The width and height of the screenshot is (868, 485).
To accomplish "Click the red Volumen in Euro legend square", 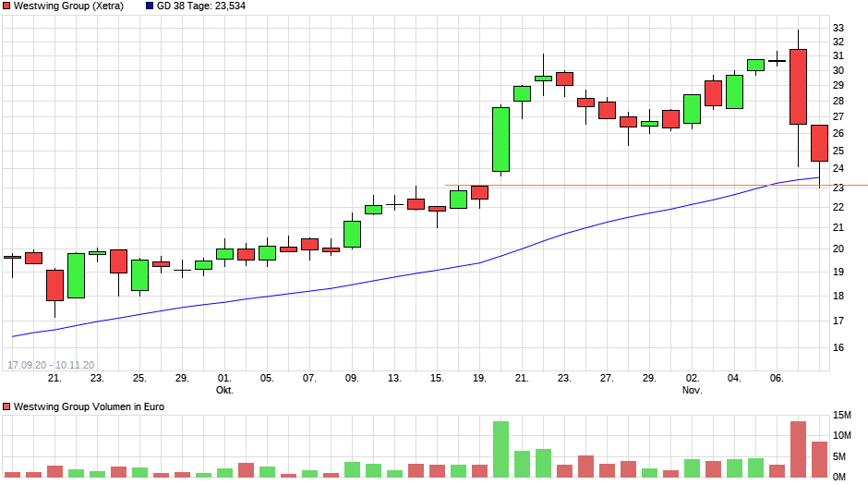I will [x=6, y=406].
